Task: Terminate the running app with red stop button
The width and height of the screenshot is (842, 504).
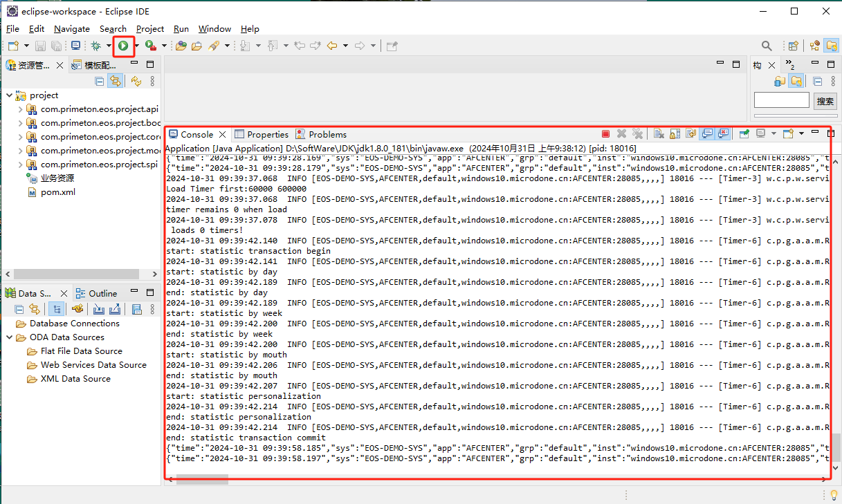Action: coord(605,134)
